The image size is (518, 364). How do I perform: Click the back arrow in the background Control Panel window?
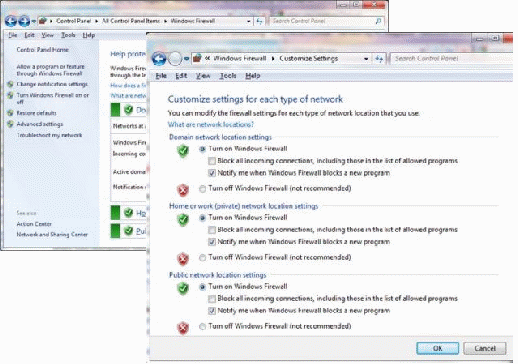pyautogui.click(x=11, y=21)
